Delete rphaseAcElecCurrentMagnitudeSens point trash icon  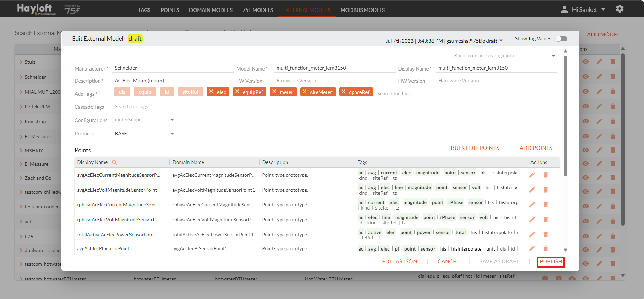pos(546,205)
